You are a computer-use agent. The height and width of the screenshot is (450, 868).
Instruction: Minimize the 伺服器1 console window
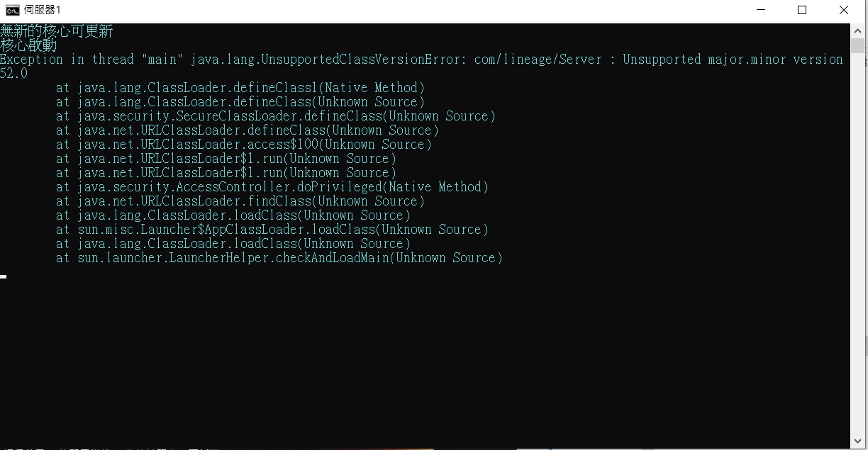tap(761, 10)
